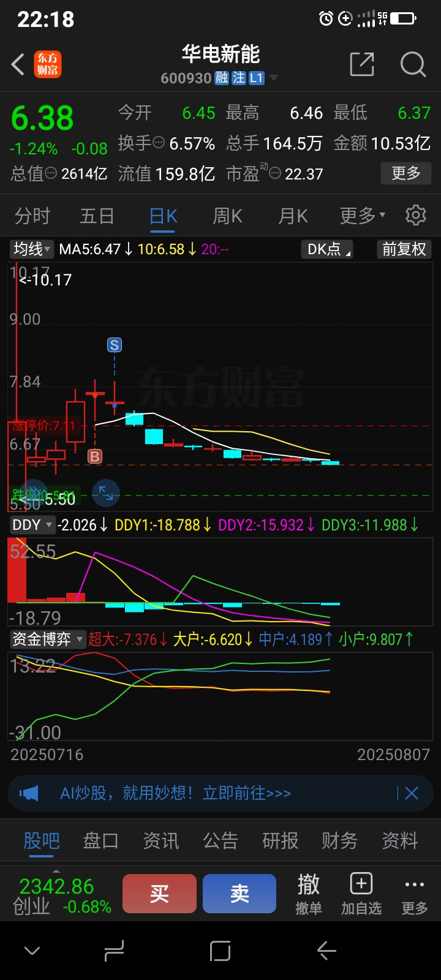Tap the blue S sell marker
The image size is (441, 980).
click(x=115, y=345)
